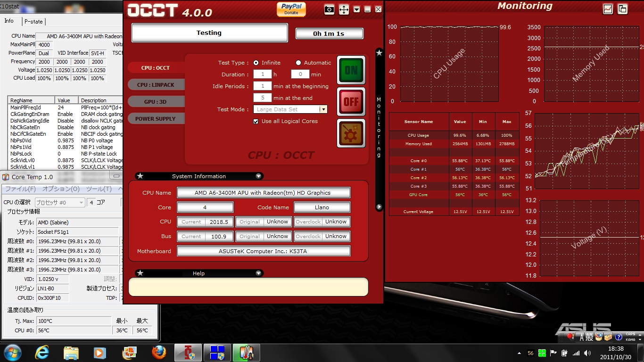
Task: Click Monitoring side strip star icon
Action: [x=379, y=53]
